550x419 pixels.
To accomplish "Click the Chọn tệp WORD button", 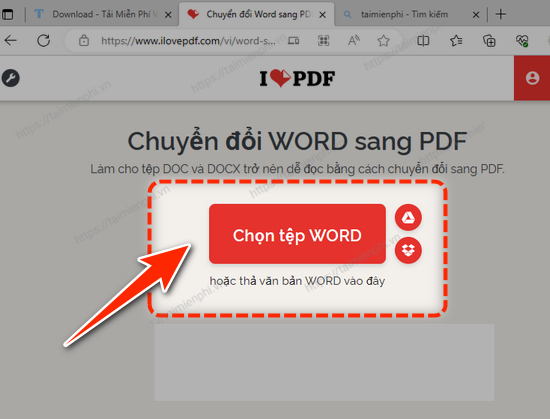I will (x=297, y=234).
